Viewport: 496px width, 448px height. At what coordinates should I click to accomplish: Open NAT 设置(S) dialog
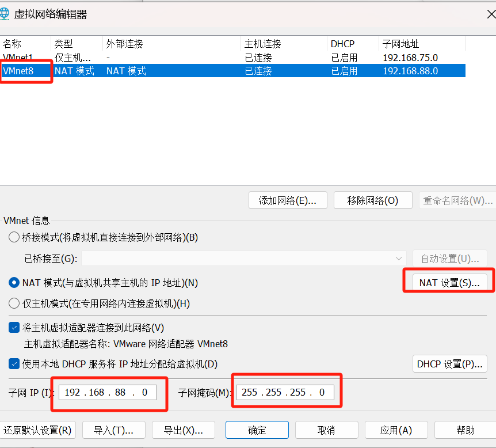(449, 282)
